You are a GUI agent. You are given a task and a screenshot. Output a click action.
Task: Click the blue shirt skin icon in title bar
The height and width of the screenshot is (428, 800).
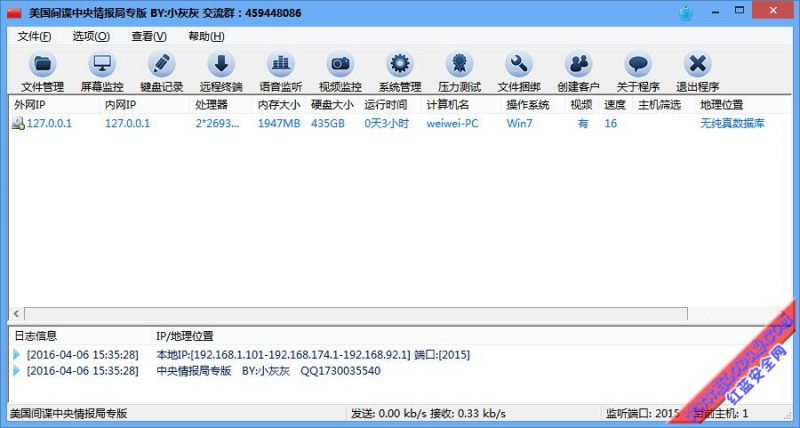[686, 13]
